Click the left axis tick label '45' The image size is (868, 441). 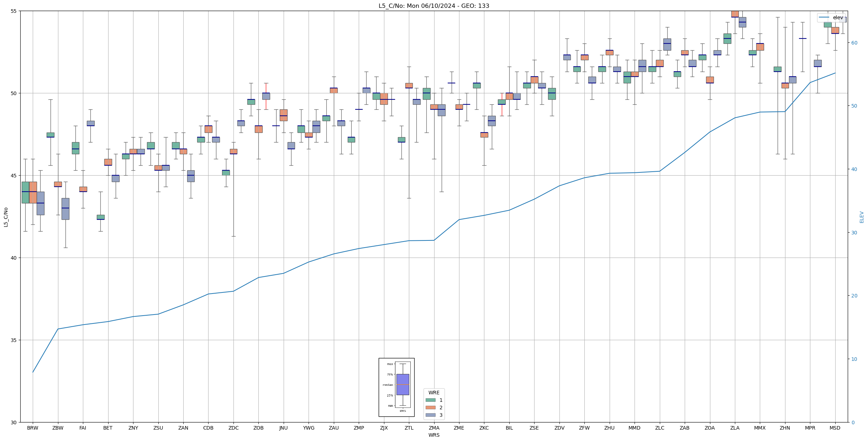click(14, 175)
